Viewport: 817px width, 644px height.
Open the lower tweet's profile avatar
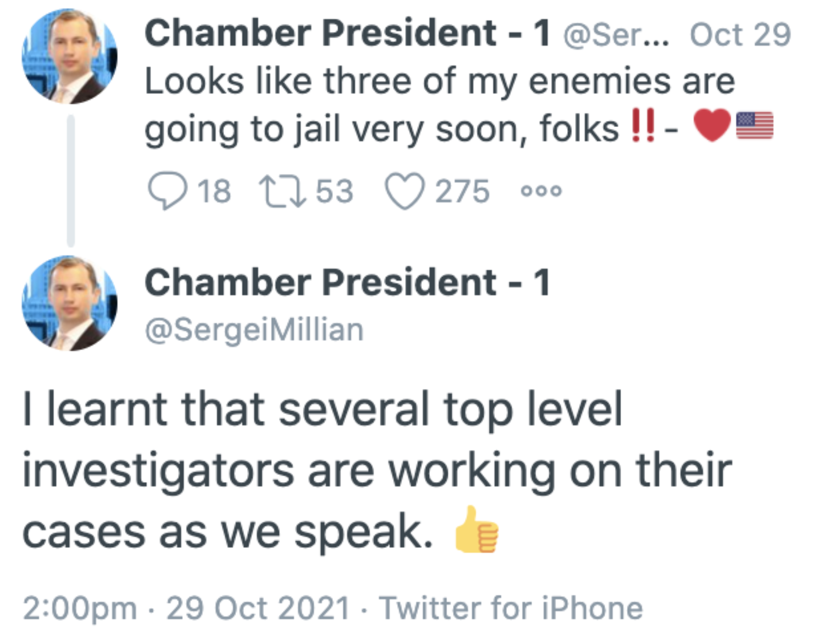click(x=70, y=303)
